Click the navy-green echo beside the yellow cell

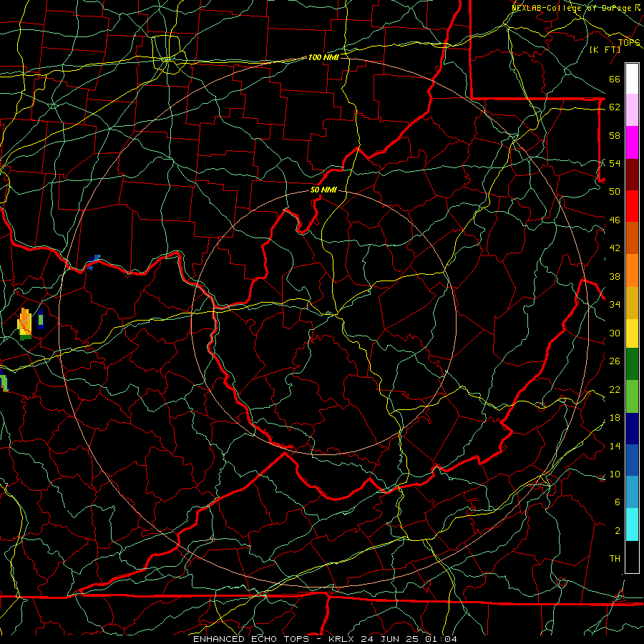[x=40, y=319]
